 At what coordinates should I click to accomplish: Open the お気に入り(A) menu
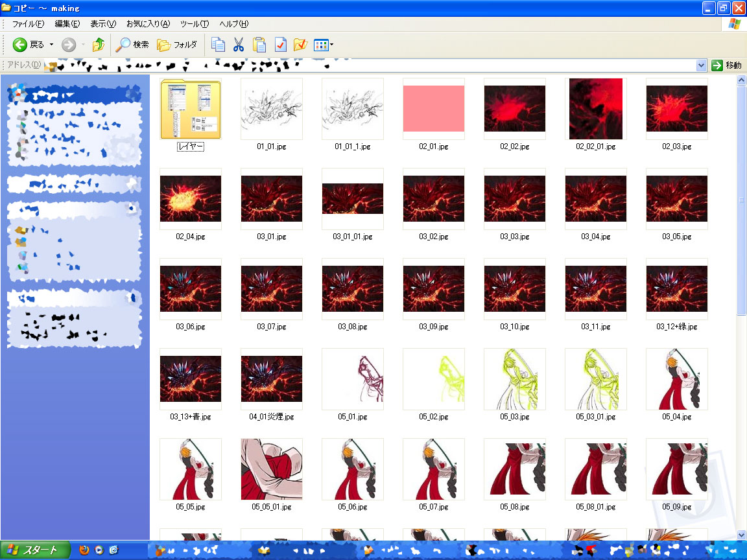[x=148, y=24]
